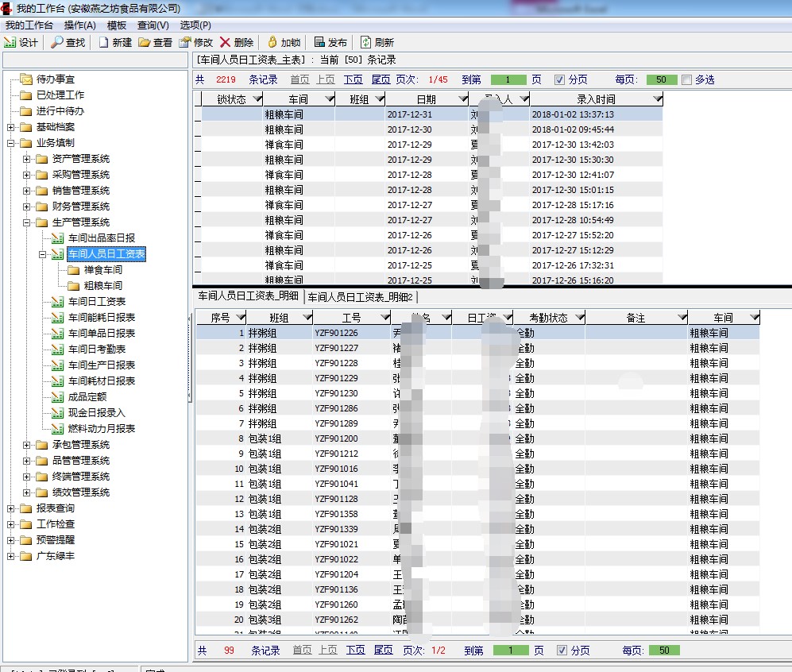Viewport: 792px width, 672px height.
Task: Click the 修改 (Edit) toolbar icon
Action: [184, 42]
